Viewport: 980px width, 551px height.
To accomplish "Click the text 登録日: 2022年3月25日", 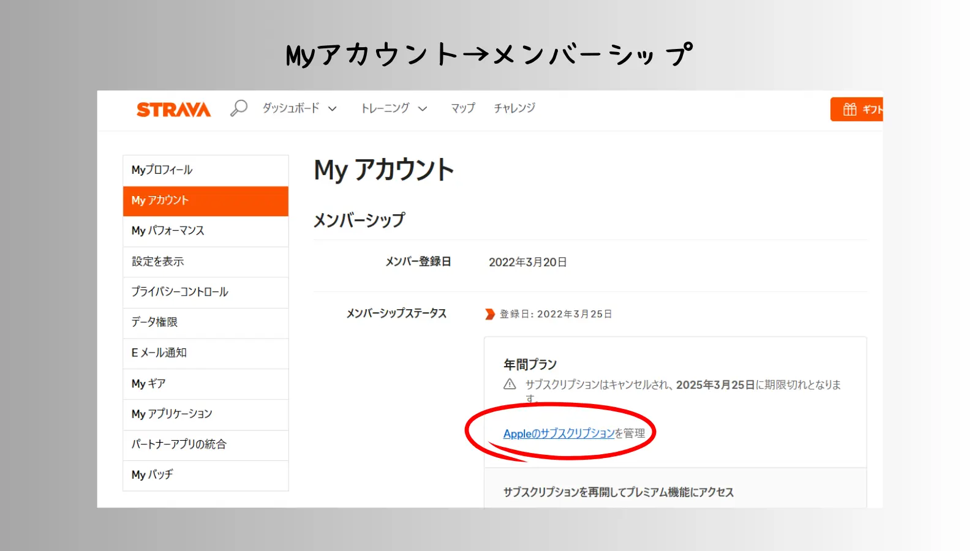I will tap(556, 314).
